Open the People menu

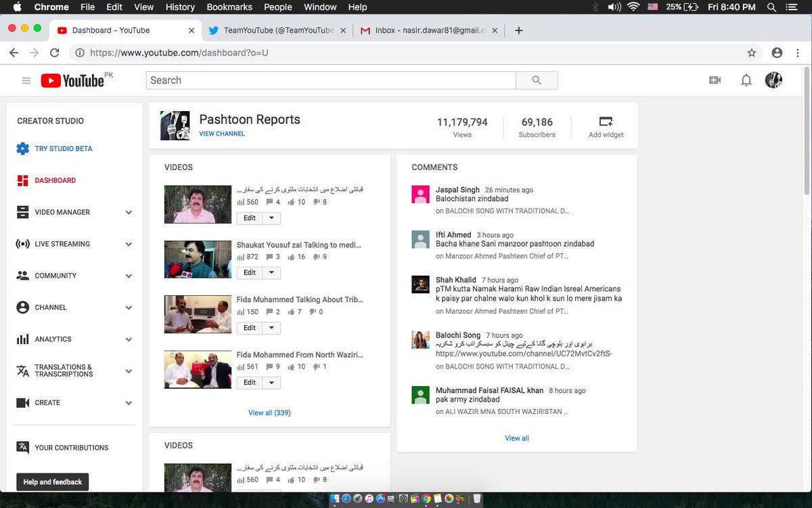[x=278, y=7]
